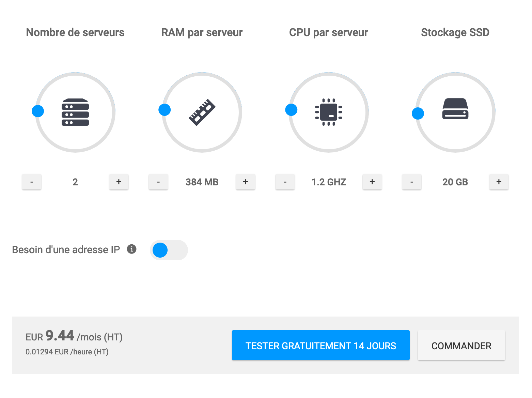
Task: Raise the CPU per server value
Action: (x=372, y=182)
